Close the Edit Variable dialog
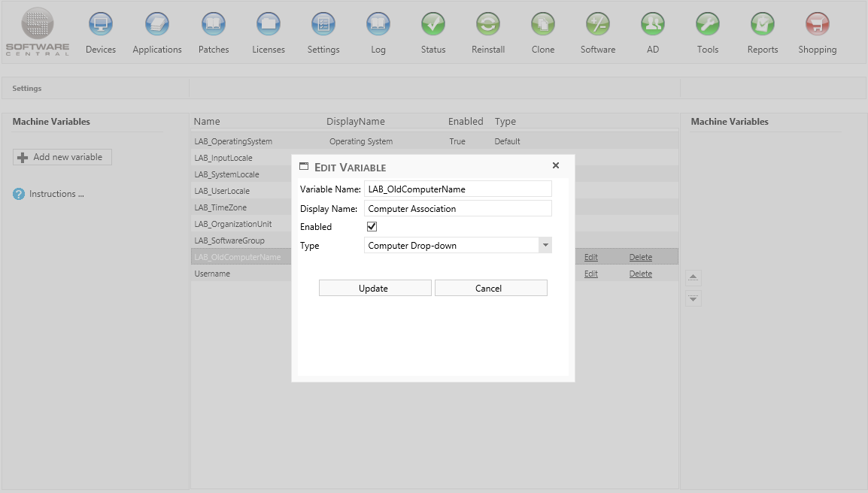This screenshot has height=493, width=868. click(x=556, y=166)
